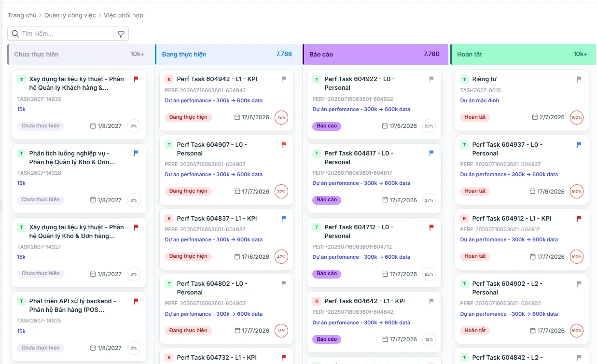
Task: Click 82% progress circle on Perf Task 604712
Action: 429,274
